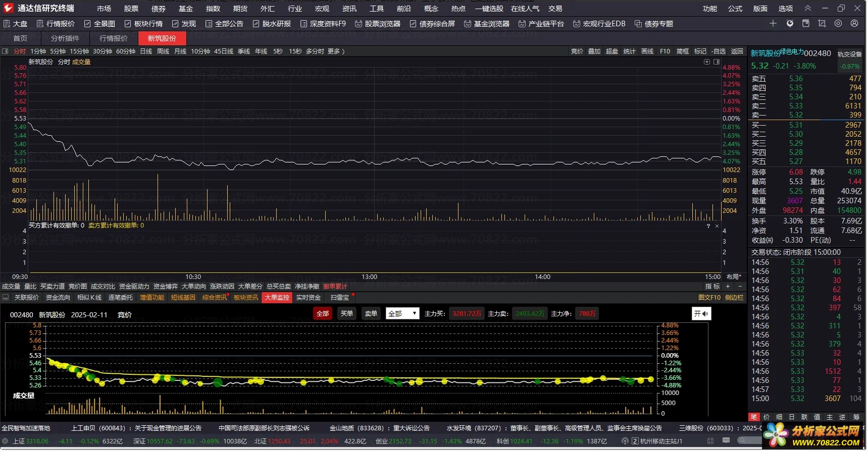
Task: Open the 选项 options menu
Action: click(x=786, y=9)
